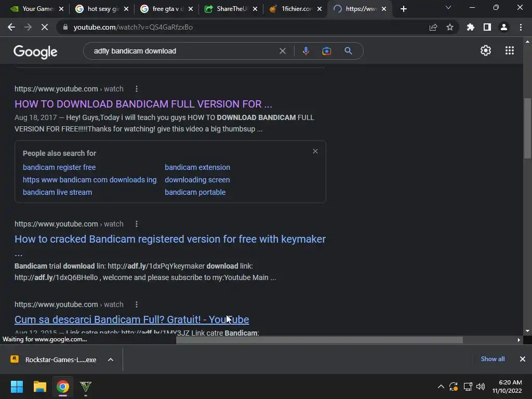This screenshot has width=532, height=399.
Task: Search for bandicam live stream
Action: coord(57,192)
